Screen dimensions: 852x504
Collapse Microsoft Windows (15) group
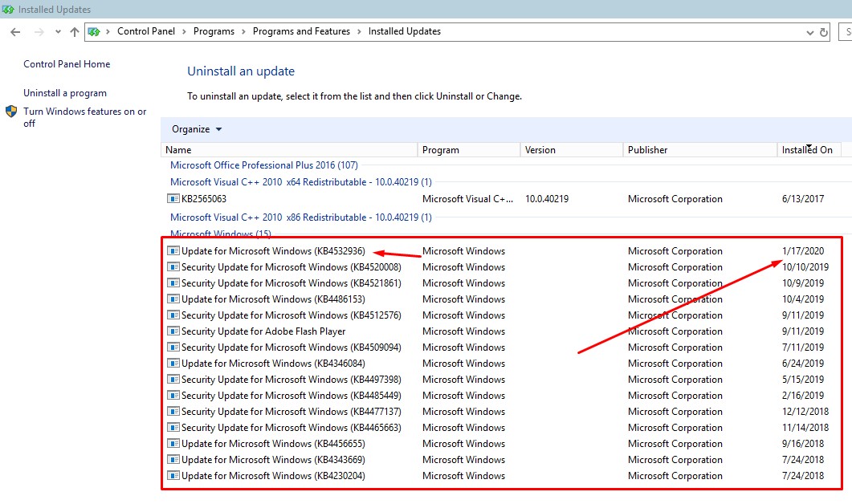pos(221,234)
